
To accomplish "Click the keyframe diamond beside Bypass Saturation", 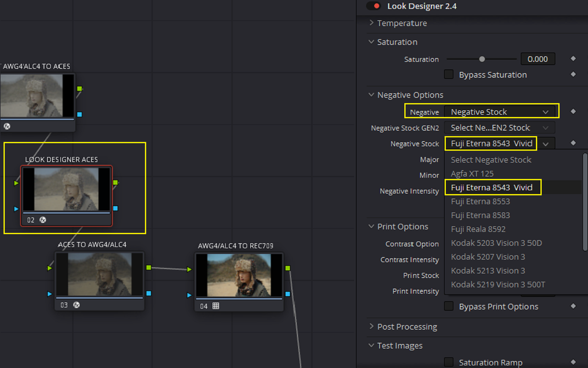I will click(x=573, y=75).
